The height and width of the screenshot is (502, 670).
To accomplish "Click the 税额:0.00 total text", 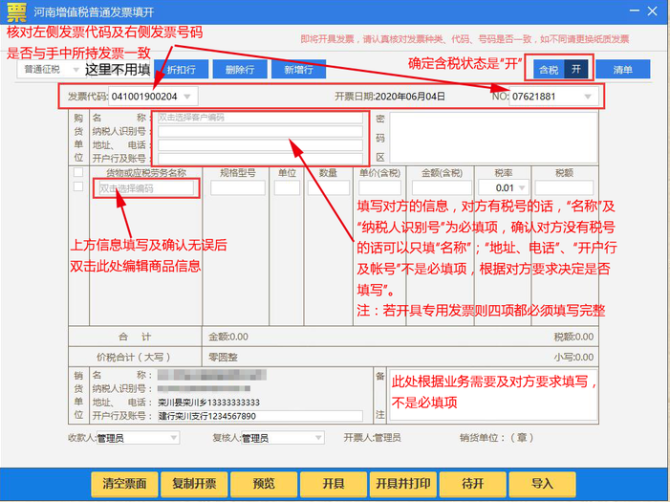I will tap(574, 337).
